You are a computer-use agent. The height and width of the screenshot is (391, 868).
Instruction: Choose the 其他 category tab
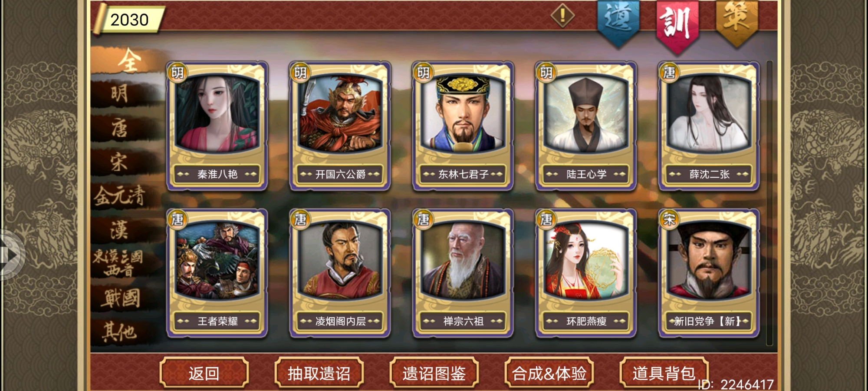click(x=120, y=332)
